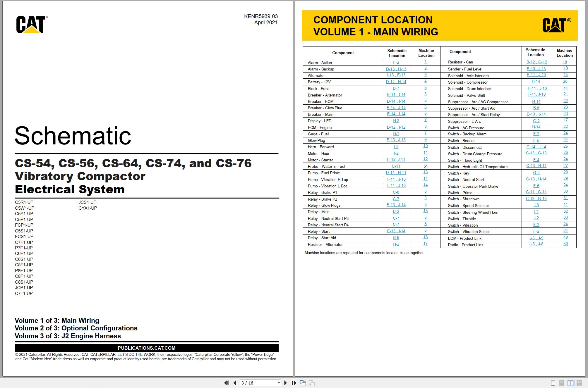Open ECM - Product Link schematic location J-6, J-9
The height and width of the screenshot is (388, 588).
pos(536,238)
